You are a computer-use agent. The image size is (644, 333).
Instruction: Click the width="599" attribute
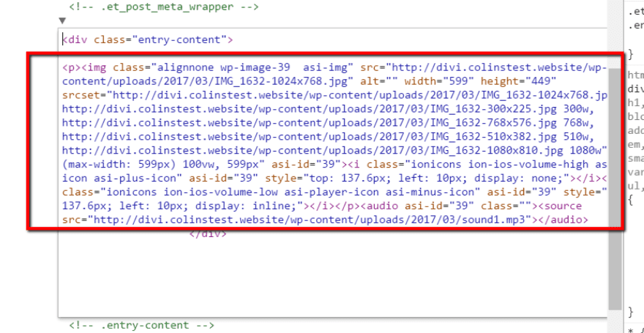pyautogui.click(x=439, y=81)
